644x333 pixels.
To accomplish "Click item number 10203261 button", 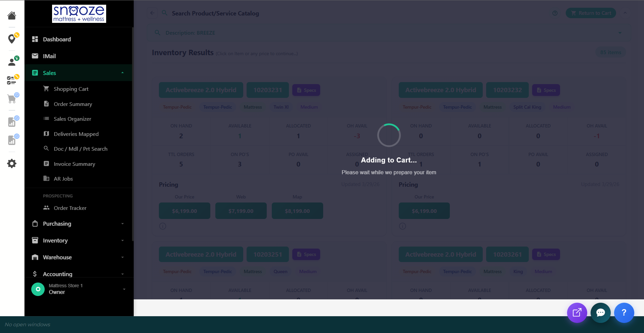I will 508,254.
